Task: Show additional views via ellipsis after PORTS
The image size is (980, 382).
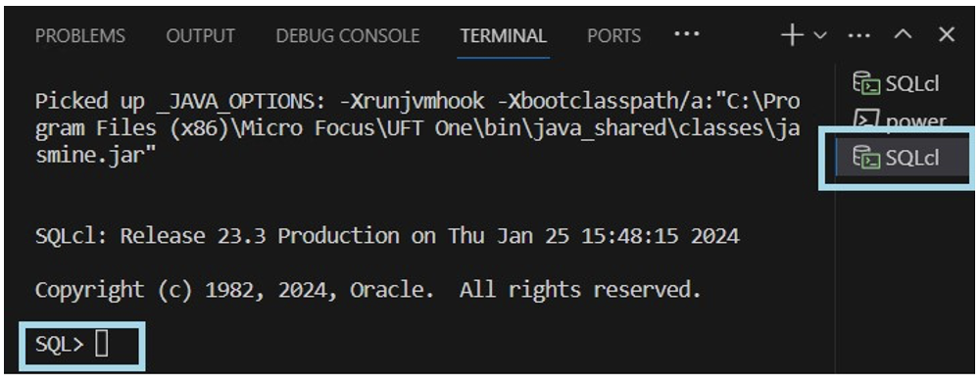Action: 687,33
